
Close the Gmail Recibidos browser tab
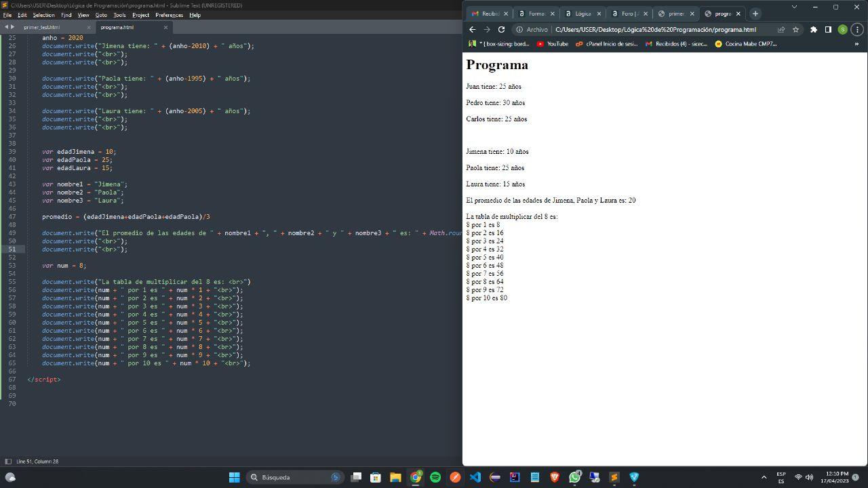pos(506,14)
